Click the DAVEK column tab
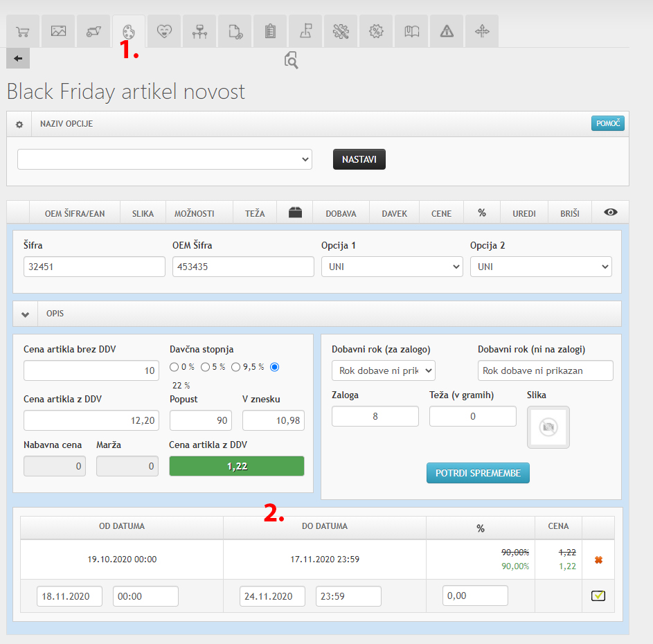 click(x=395, y=214)
